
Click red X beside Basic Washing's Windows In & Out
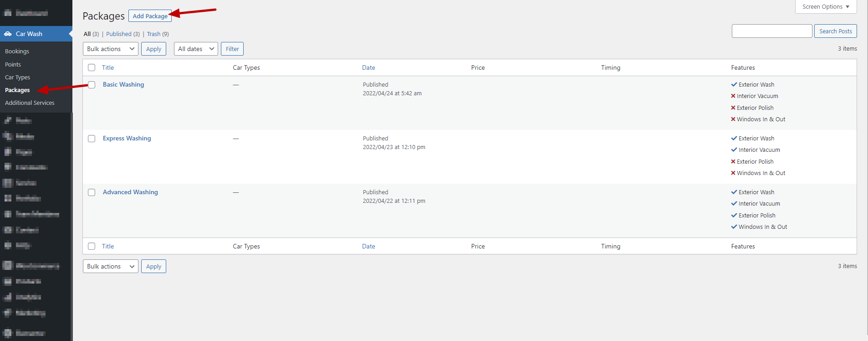coord(733,119)
